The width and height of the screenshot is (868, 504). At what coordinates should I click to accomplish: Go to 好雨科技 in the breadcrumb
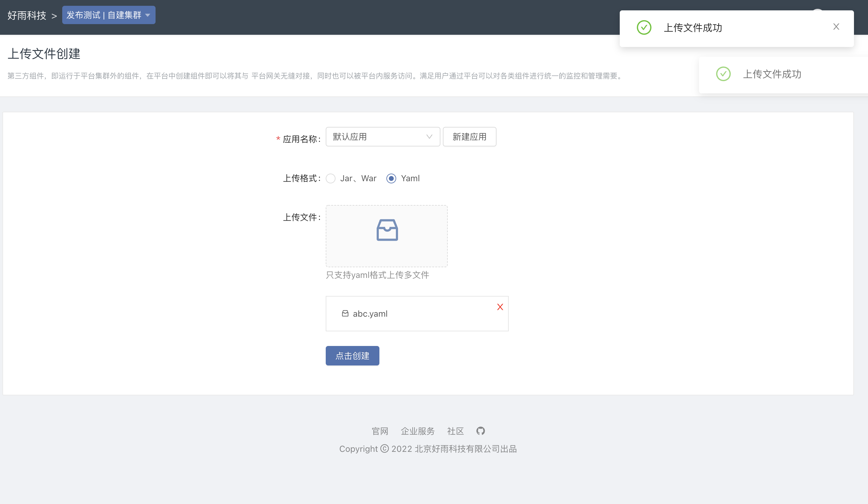(x=27, y=16)
